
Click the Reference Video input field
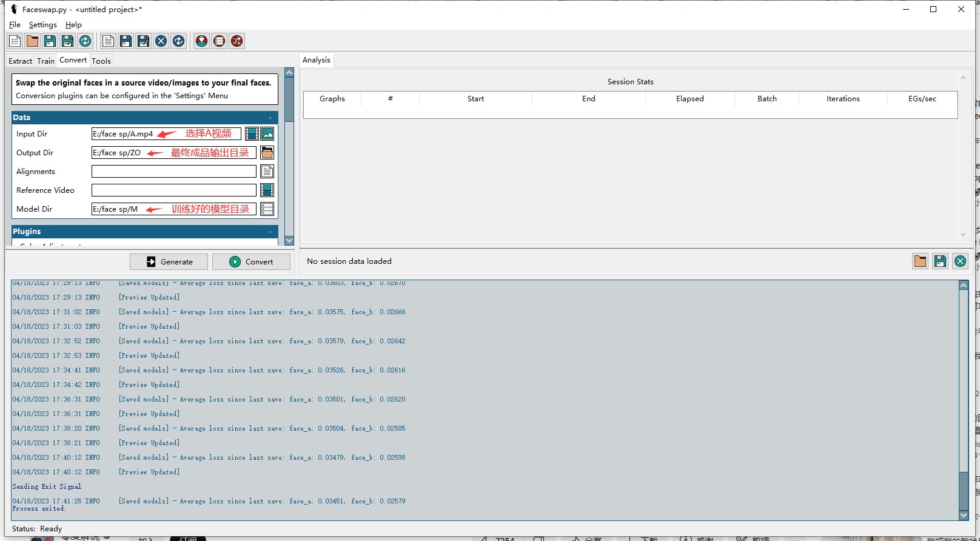point(173,190)
